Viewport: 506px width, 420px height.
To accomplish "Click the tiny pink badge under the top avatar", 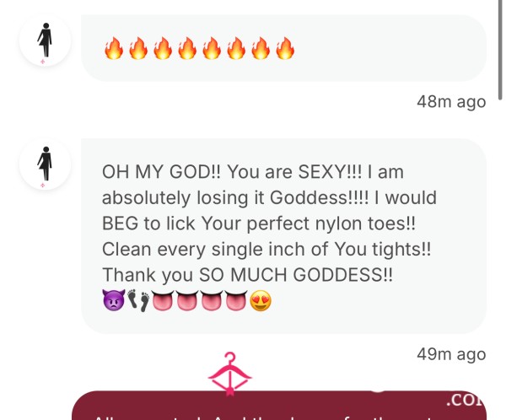I will (43, 62).
